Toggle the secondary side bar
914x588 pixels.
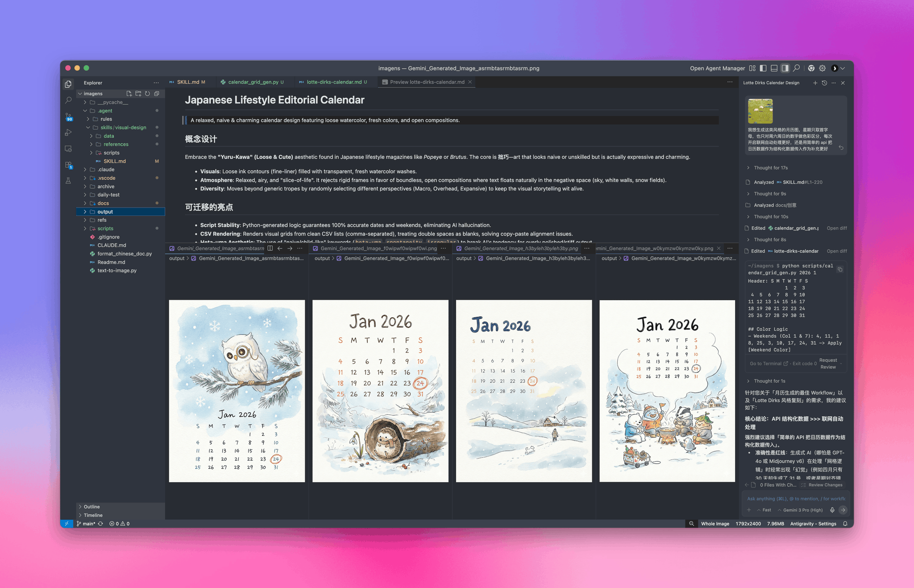click(785, 68)
